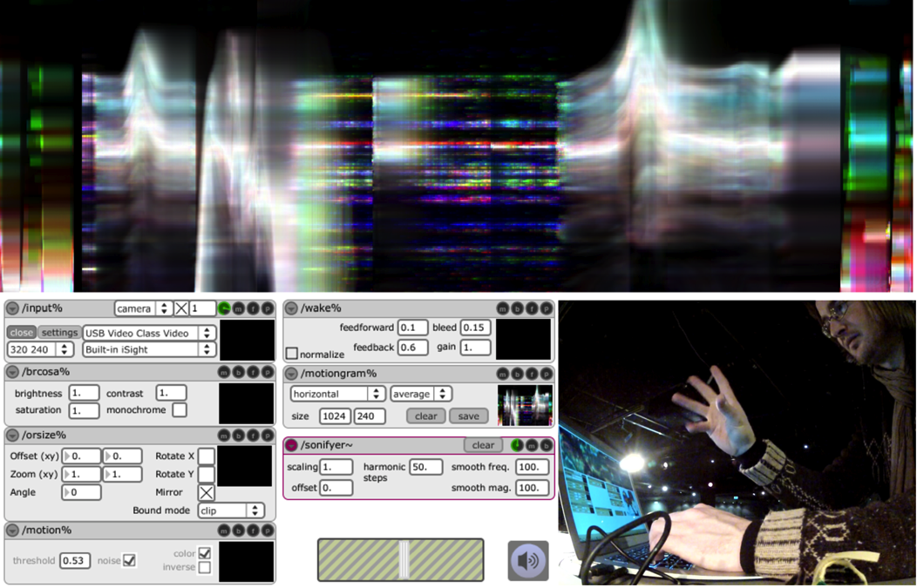Viewport: 917px width, 588px height.
Task: Click the threshold value field in /motion%
Action: click(x=74, y=560)
